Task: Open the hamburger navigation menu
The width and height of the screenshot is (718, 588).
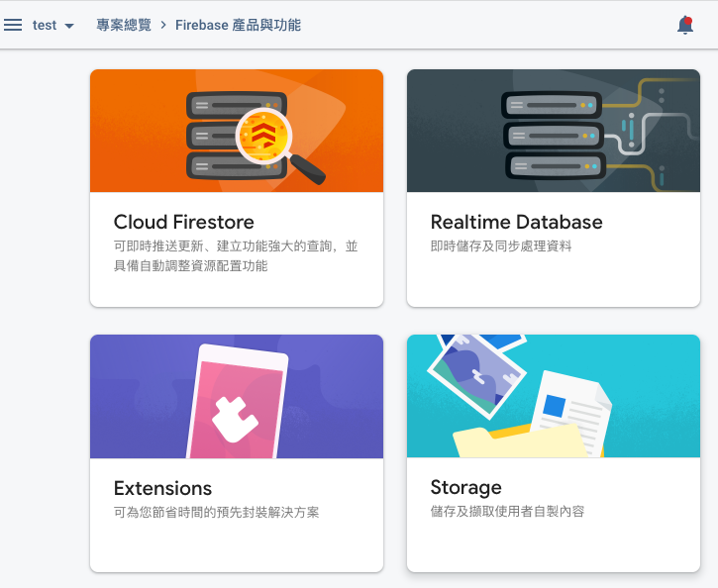Action: [x=13, y=25]
